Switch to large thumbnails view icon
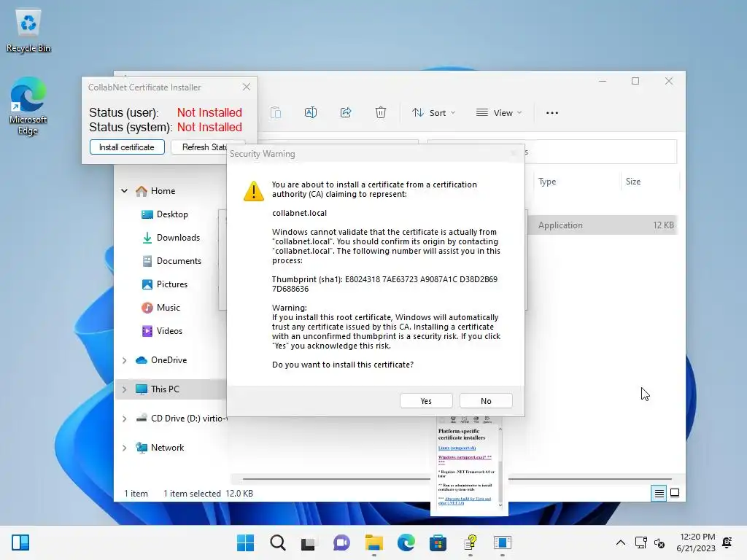The image size is (747, 560). click(675, 494)
